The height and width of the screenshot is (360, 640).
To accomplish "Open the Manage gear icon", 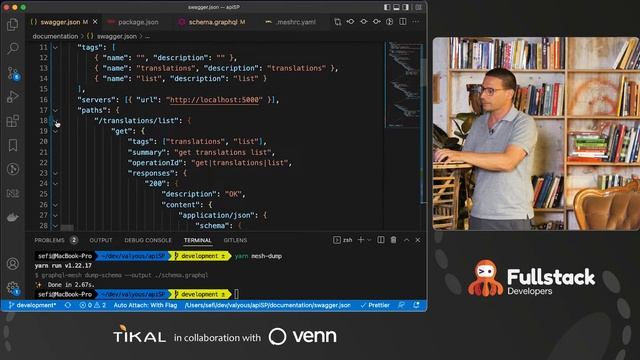I will coord(13,288).
